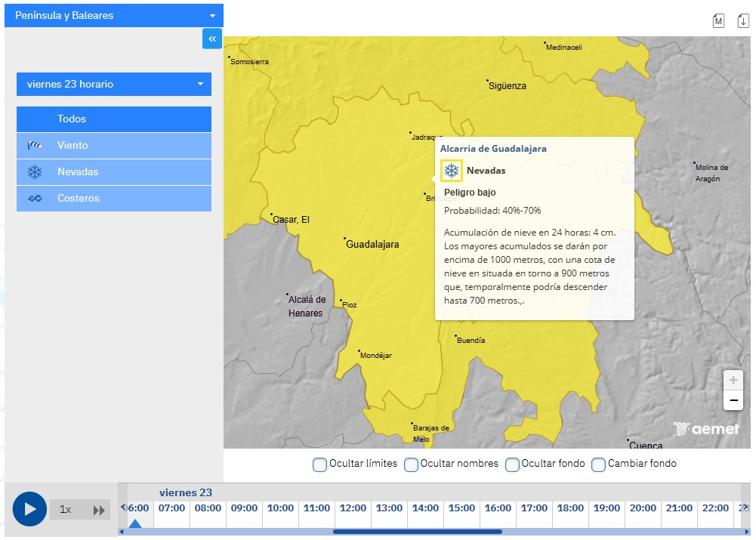Screen dimensions: 756x540
Task: Toggle the Ocultar fondo checkbox
Action: point(512,464)
